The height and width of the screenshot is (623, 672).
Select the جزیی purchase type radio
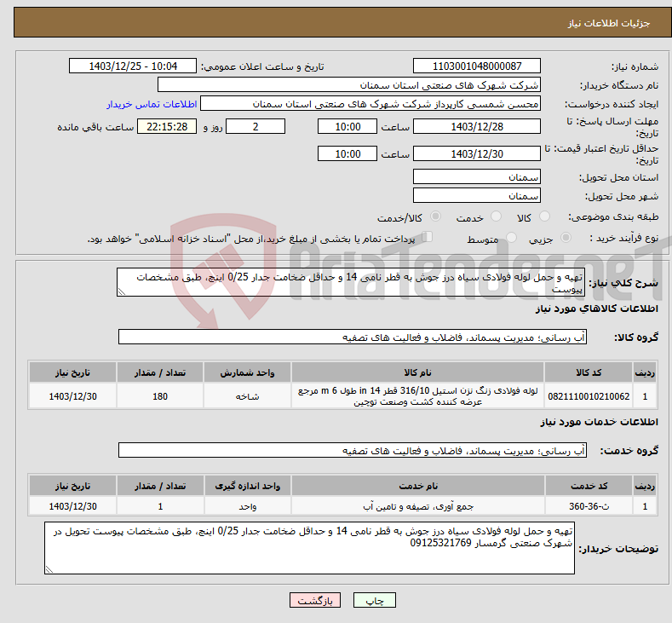point(566,238)
